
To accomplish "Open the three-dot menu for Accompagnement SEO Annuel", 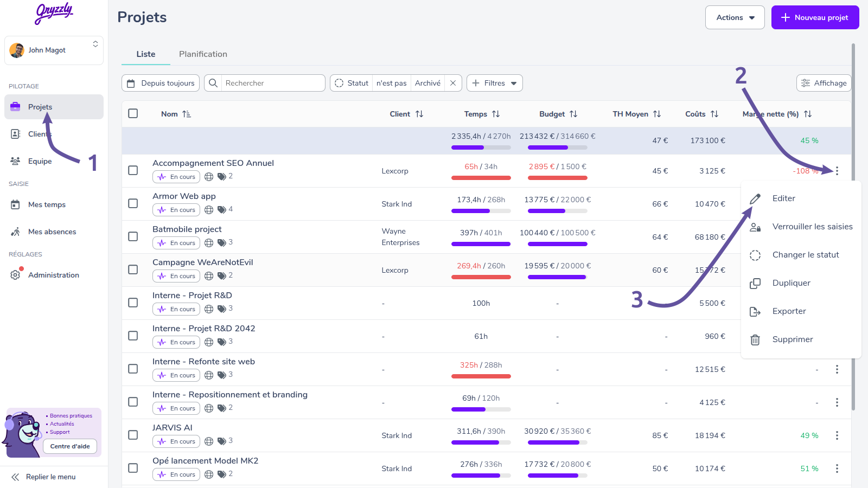I will 837,171.
